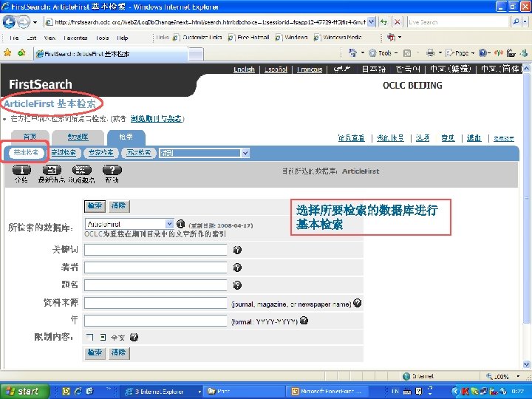Click the 浏览期刊与杂志 browse journals link
Screen dimensions: 532x399
pos(156,119)
